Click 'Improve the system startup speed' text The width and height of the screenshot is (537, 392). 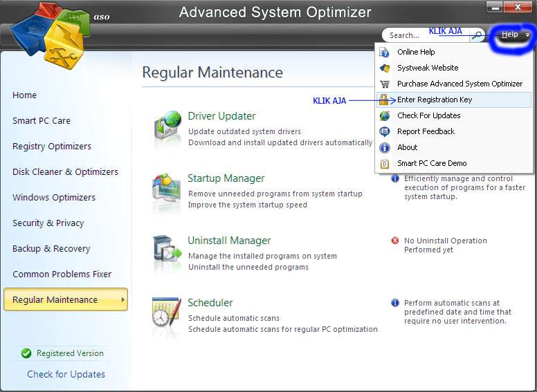pyautogui.click(x=247, y=205)
